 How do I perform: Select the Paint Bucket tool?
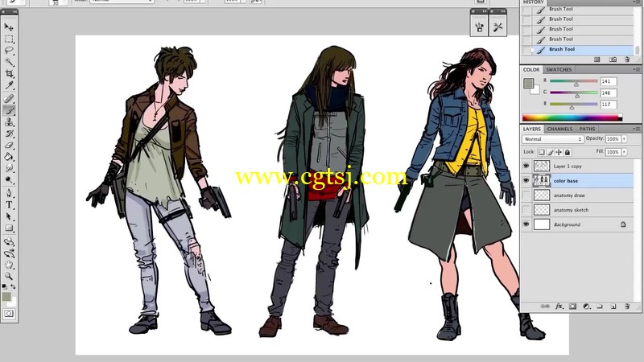click(9, 157)
